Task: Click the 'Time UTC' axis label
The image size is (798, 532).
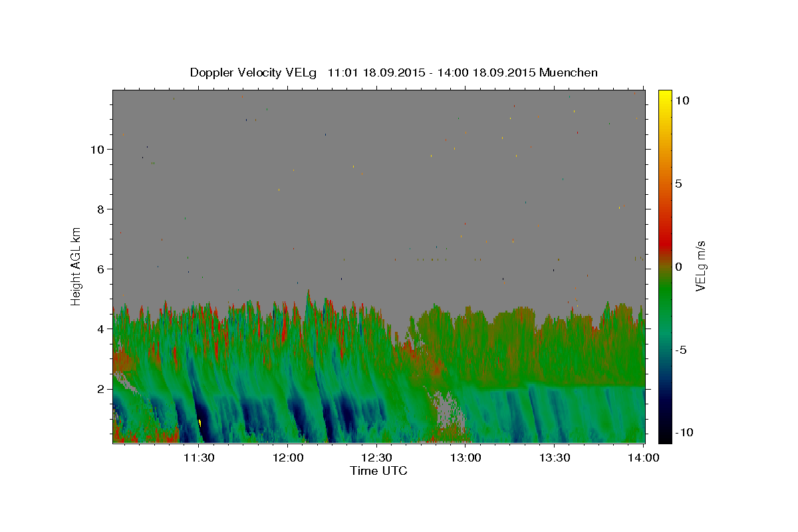Action: [x=378, y=471]
